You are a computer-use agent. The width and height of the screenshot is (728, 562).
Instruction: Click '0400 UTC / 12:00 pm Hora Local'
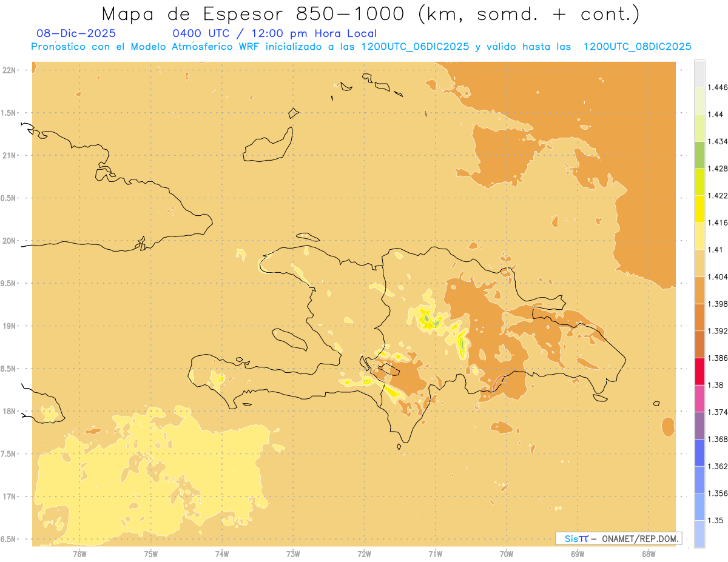(275, 33)
